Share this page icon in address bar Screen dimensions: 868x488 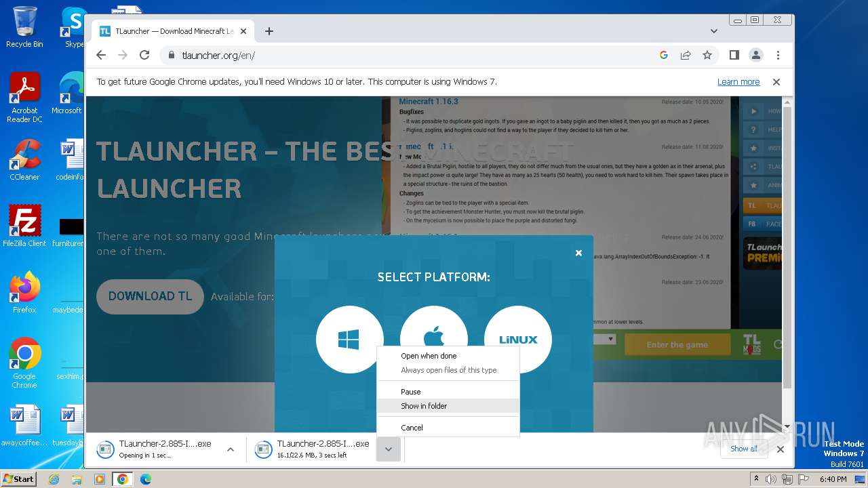tap(686, 55)
